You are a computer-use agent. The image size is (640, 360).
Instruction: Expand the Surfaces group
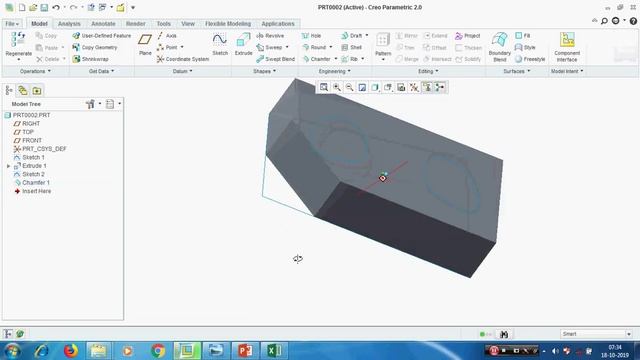516,71
